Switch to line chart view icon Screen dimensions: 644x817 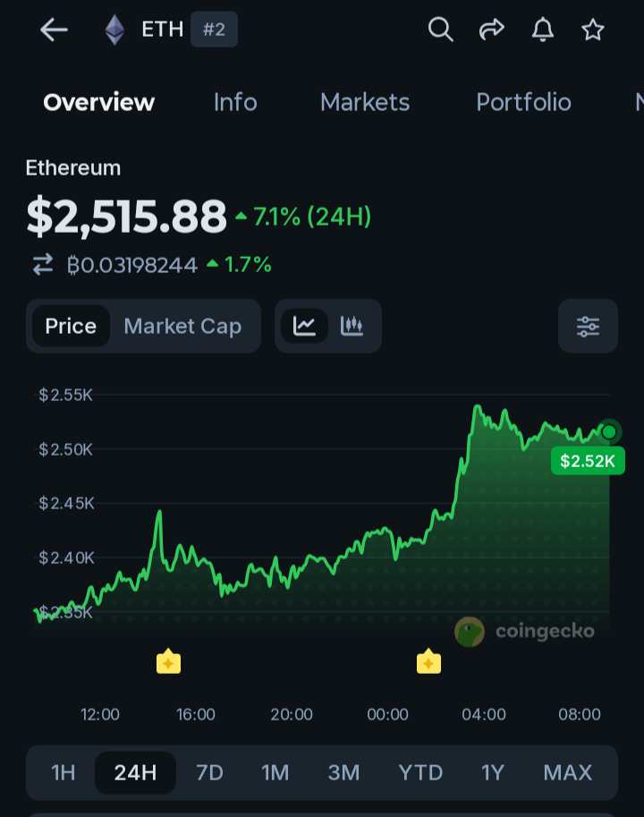[305, 327]
